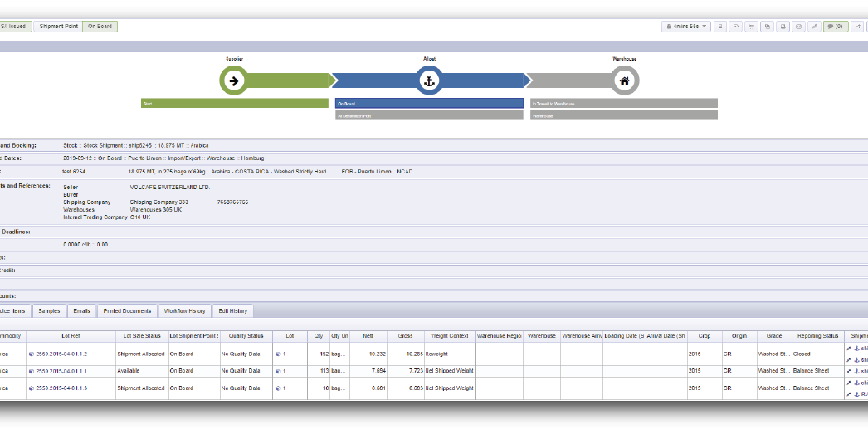The width and height of the screenshot is (868, 434).
Task: Click the shopping cart toolbar icon
Action: pyautogui.click(x=751, y=27)
